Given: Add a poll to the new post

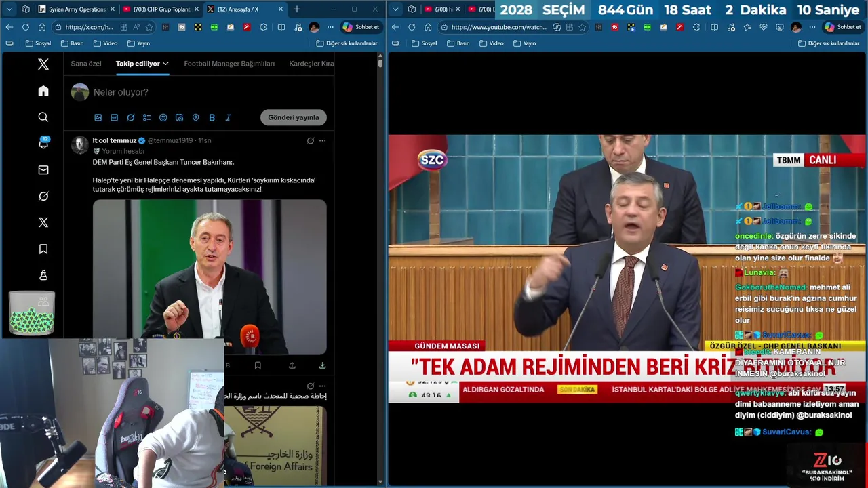Looking at the screenshot, I should (146, 117).
